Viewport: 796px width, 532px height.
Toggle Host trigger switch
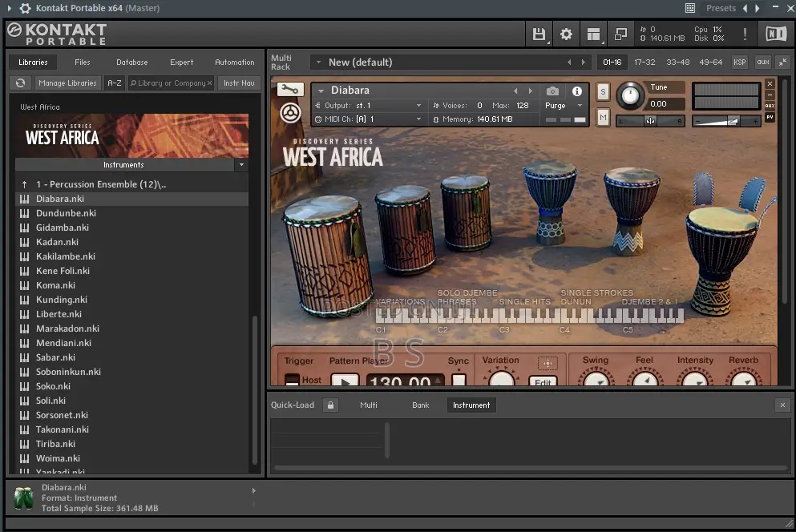[x=292, y=379]
